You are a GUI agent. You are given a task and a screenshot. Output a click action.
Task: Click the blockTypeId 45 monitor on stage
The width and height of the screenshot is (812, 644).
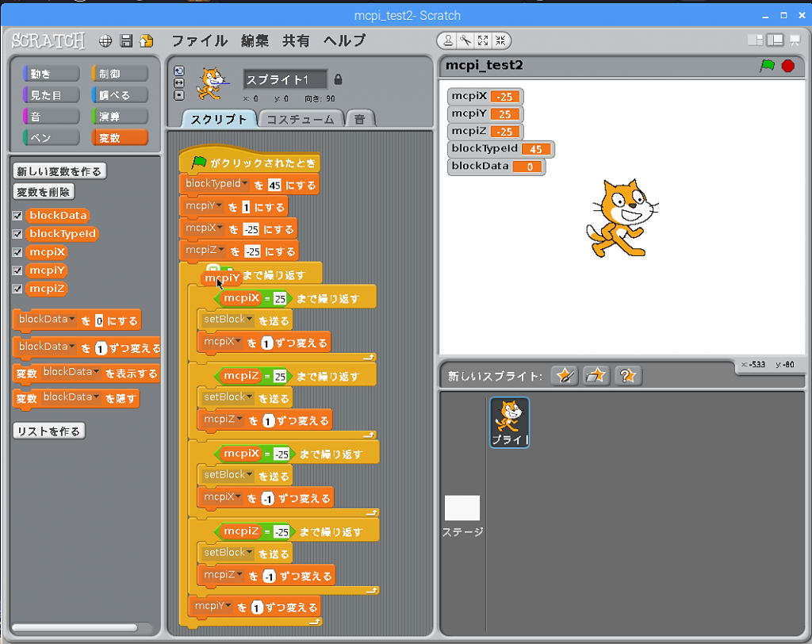click(501, 148)
